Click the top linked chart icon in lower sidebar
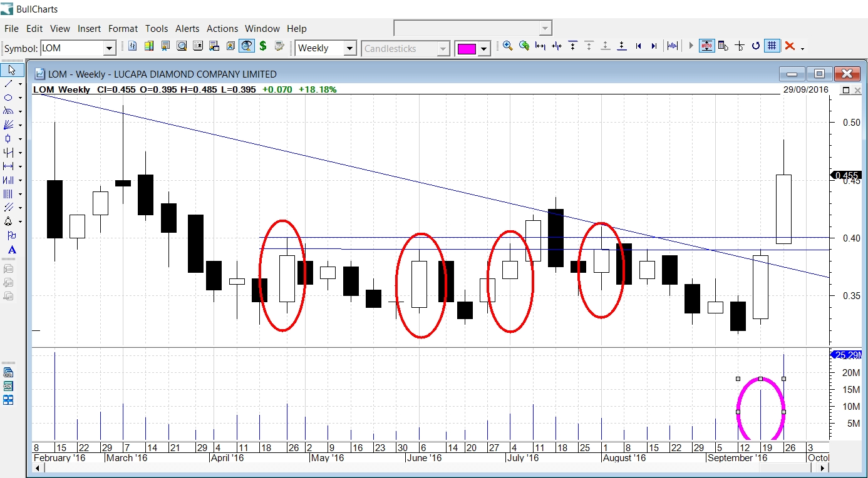The width and height of the screenshot is (868, 478). tap(9, 372)
